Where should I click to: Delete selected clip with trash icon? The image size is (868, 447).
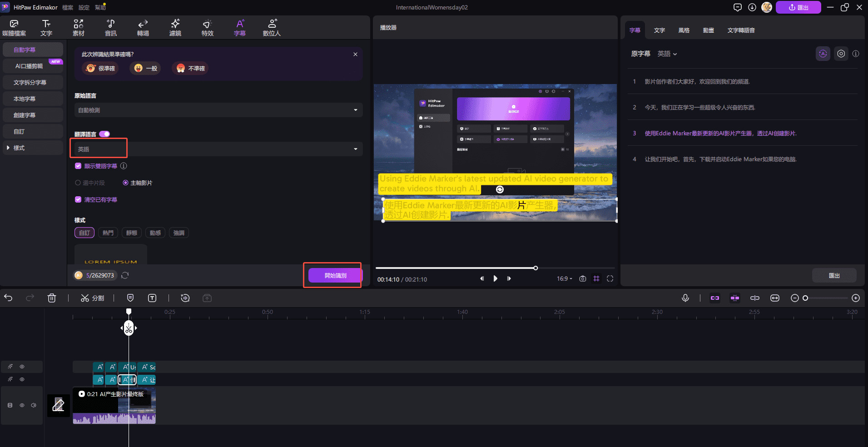coord(52,298)
